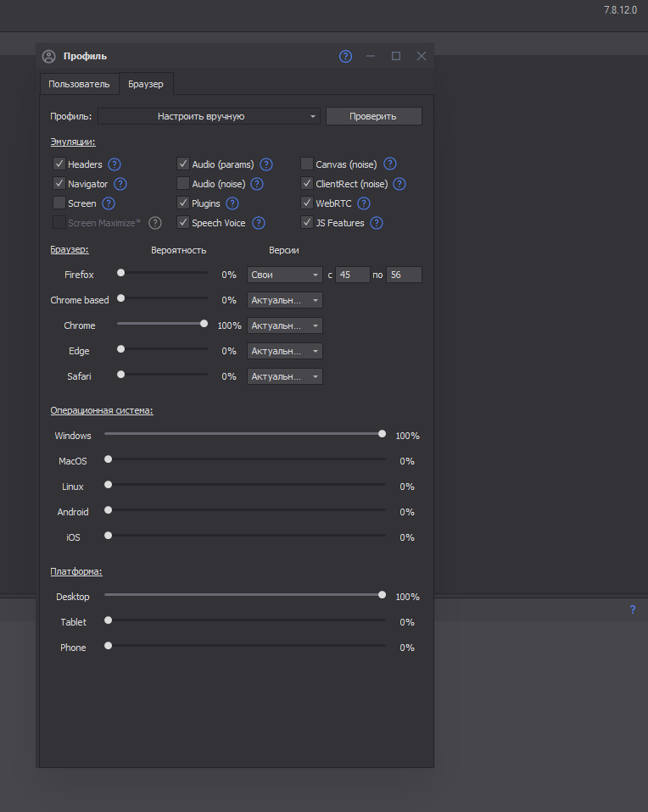Open help for Audio (params)

[266, 164]
